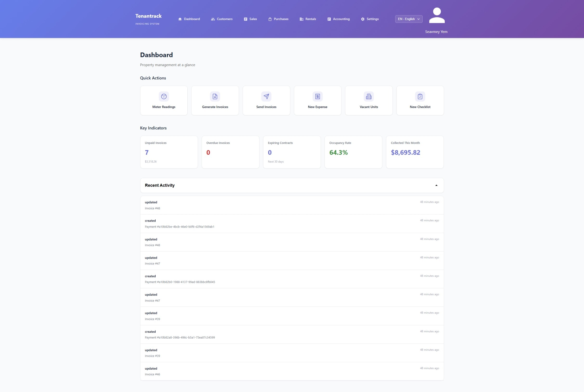This screenshot has height=392, width=584.
Task: Click the Vacant Units building icon
Action: [x=369, y=96]
